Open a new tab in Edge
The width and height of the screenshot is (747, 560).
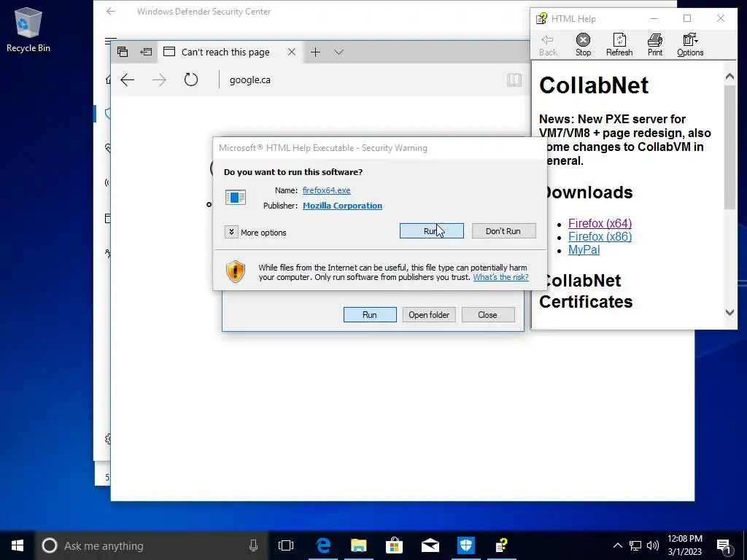coord(315,52)
